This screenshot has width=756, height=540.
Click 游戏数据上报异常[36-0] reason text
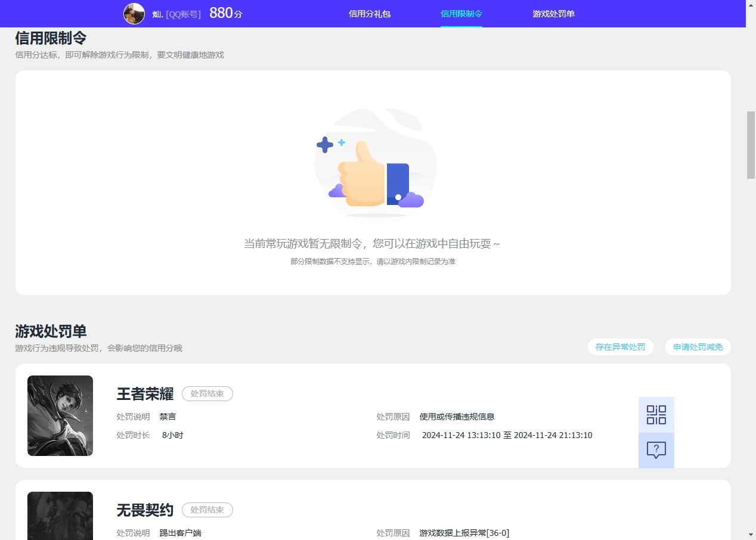pos(464,533)
